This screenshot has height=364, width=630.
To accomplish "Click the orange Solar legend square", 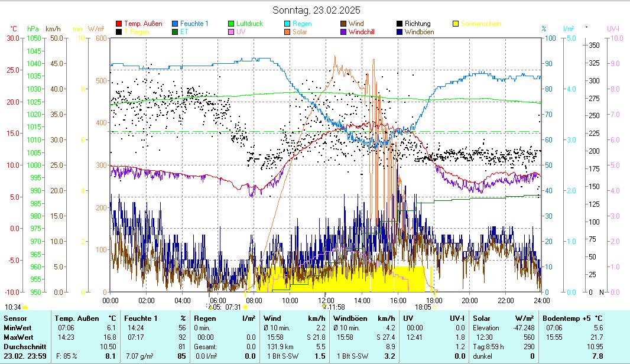I will point(288,32).
